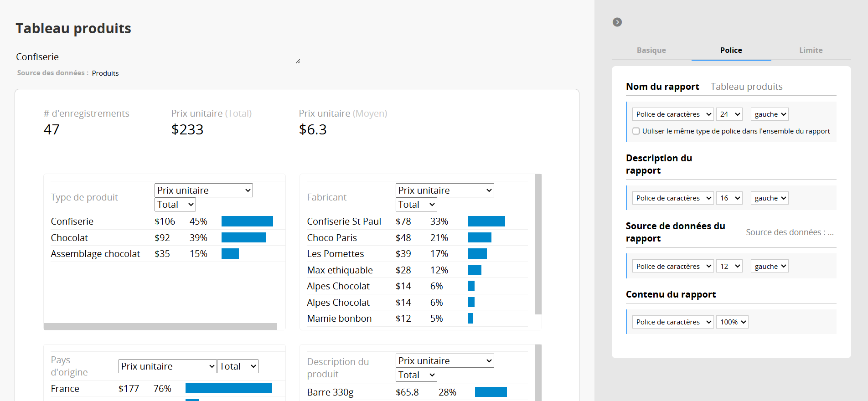
Task: Open data source alignment gauche dropdown
Action: (770, 267)
